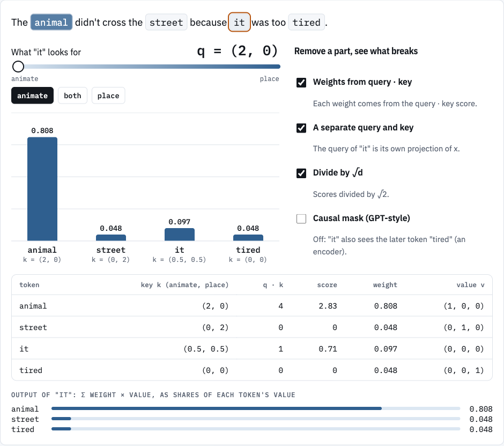Click the animal output share bar
The height and width of the screenshot is (446, 504).
point(256,408)
